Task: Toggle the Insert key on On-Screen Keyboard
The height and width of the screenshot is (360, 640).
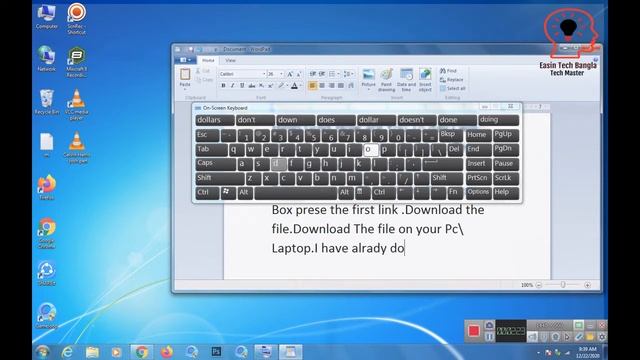Action: pyautogui.click(x=478, y=164)
